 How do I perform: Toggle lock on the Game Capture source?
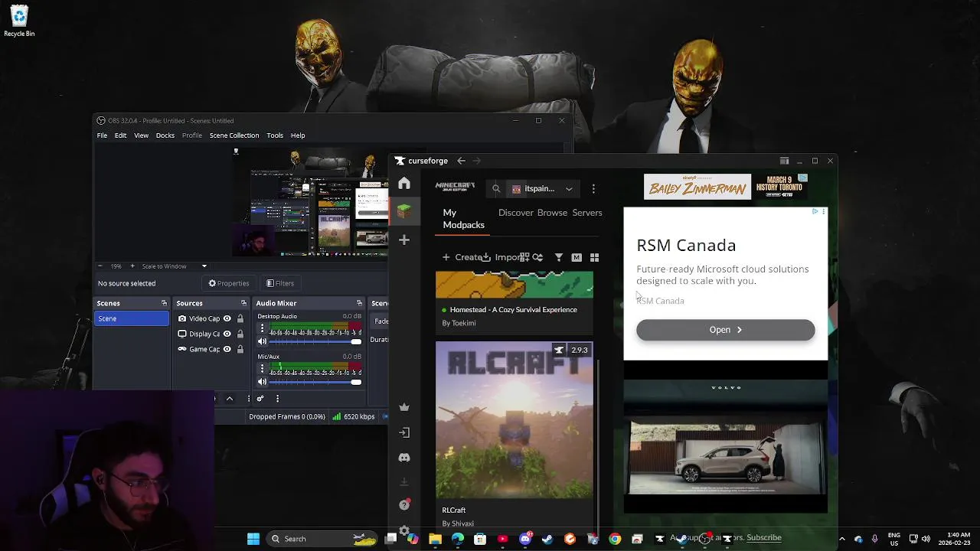click(x=240, y=349)
